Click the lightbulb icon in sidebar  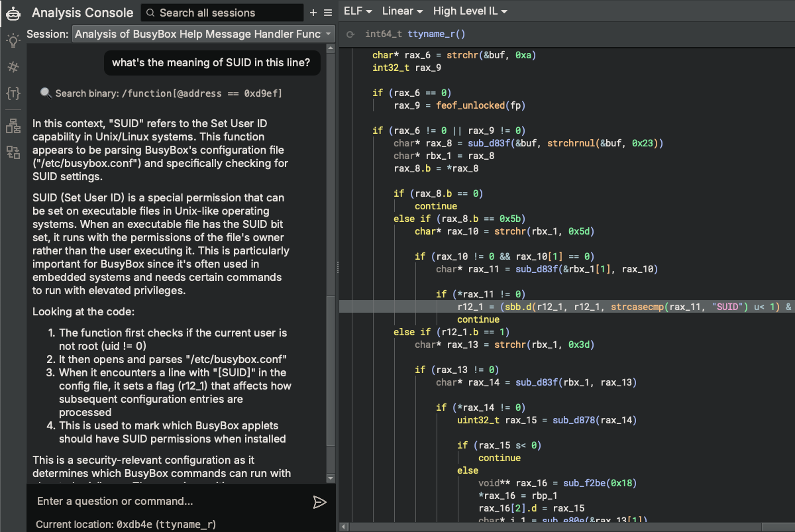coord(13,40)
